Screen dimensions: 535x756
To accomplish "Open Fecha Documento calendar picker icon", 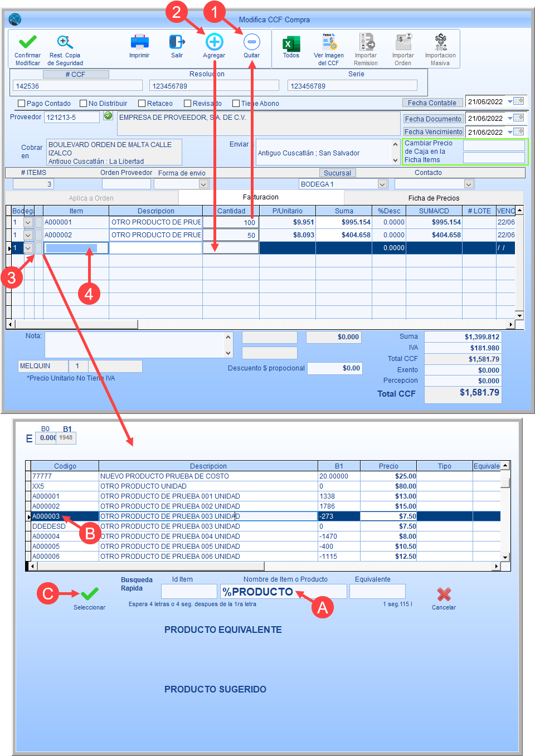I will (x=519, y=118).
